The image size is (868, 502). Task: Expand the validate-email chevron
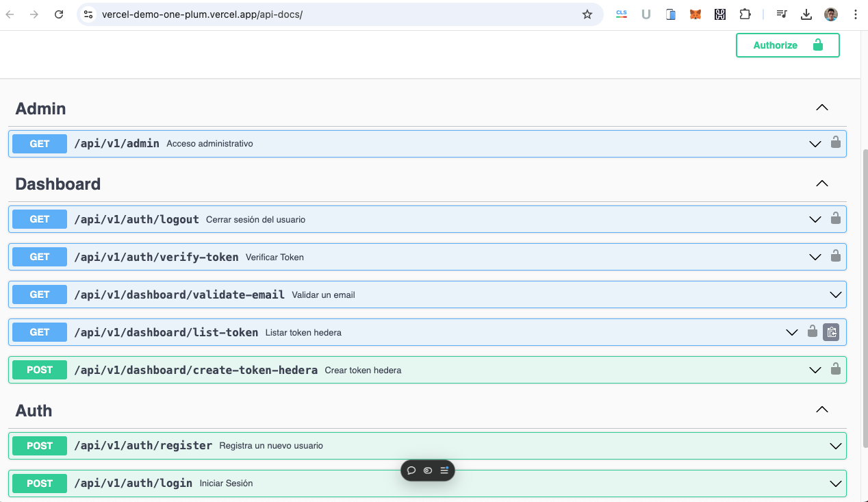pos(836,294)
